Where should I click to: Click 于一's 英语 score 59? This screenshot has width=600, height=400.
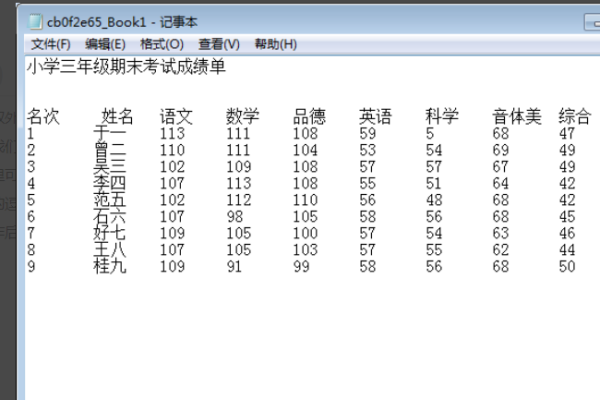(367, 134)
